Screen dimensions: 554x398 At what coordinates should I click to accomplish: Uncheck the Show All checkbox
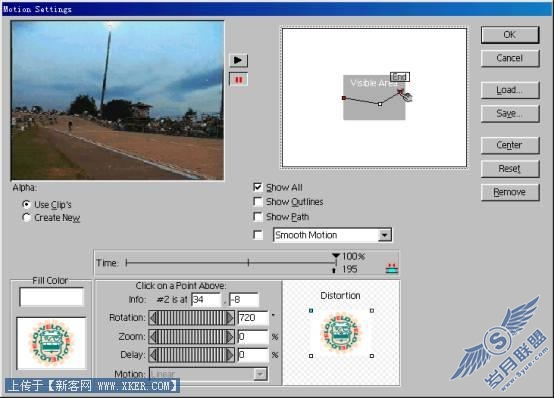coord(258,187)
